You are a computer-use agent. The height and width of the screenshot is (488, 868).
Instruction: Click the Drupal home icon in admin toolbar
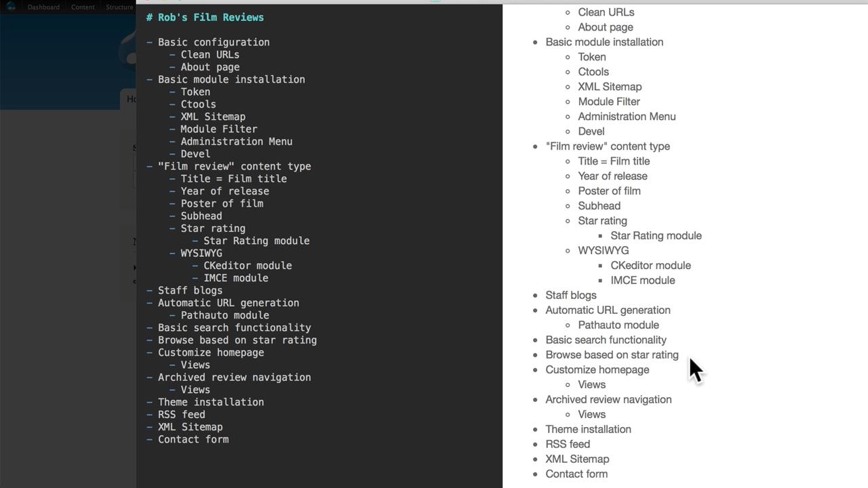point(11,7)
